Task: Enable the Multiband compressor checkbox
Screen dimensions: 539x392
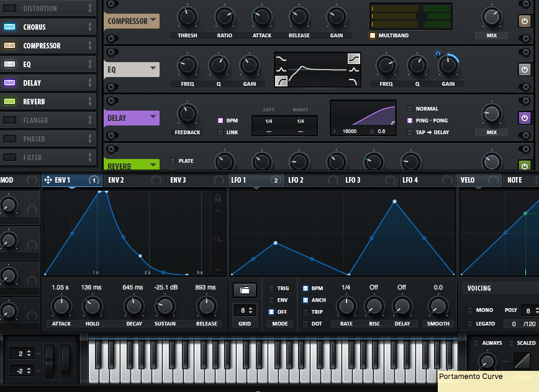Action: click(x=373, y=35)
